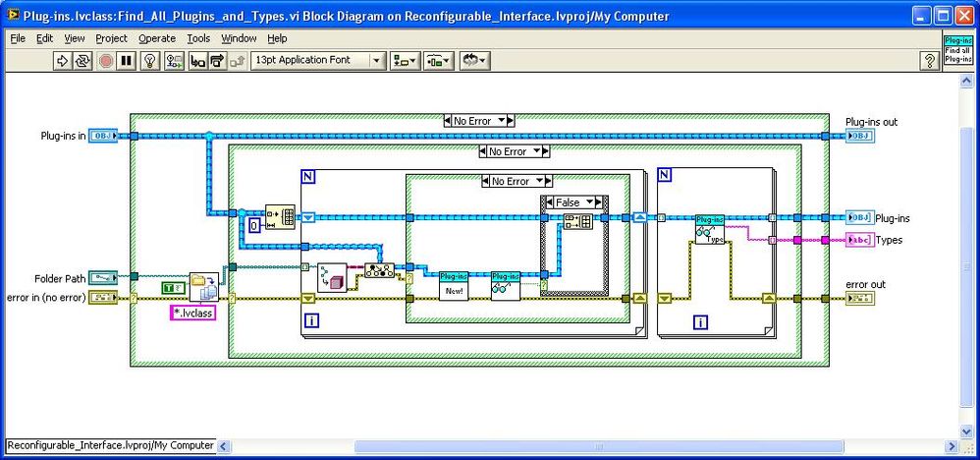Select the Types string indicator terminal

(860, 240)
